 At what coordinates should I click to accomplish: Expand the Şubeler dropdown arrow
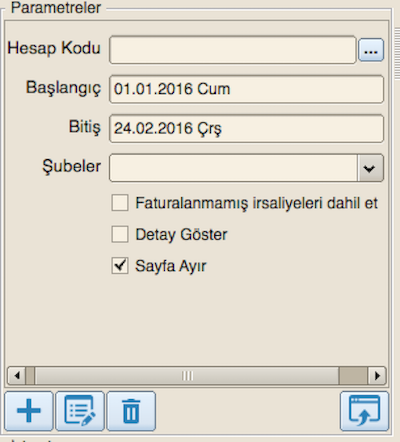[x=370, y=168]
